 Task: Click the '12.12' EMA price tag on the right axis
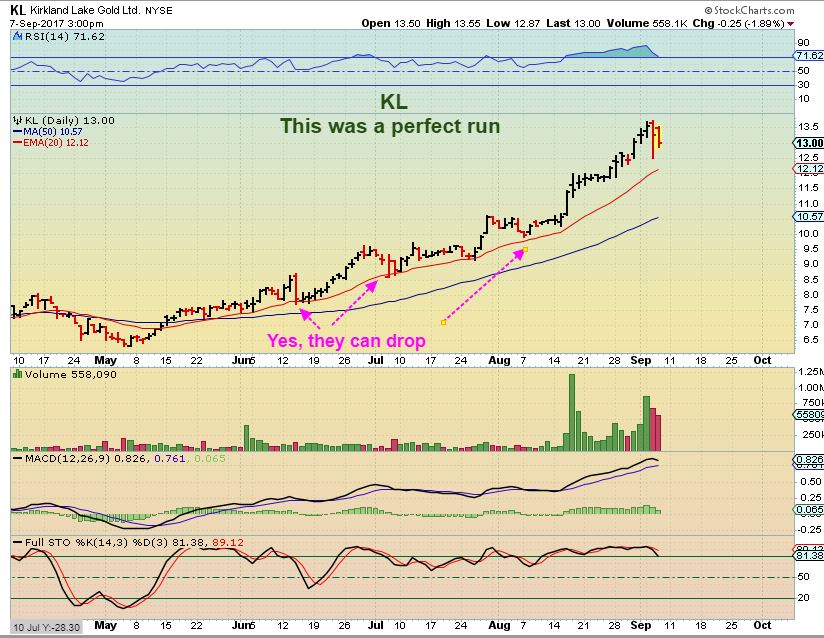point(809,169)
